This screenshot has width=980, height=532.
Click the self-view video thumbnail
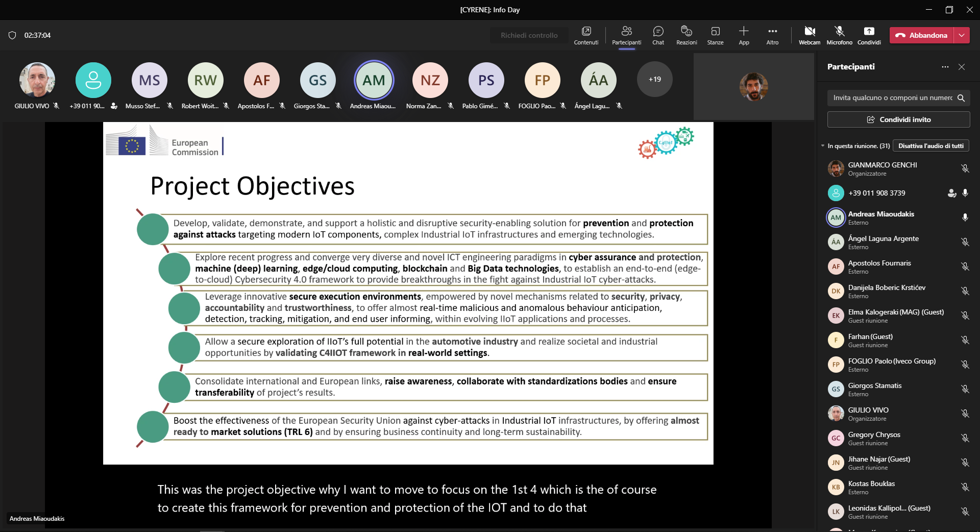[x=753, y=87]
